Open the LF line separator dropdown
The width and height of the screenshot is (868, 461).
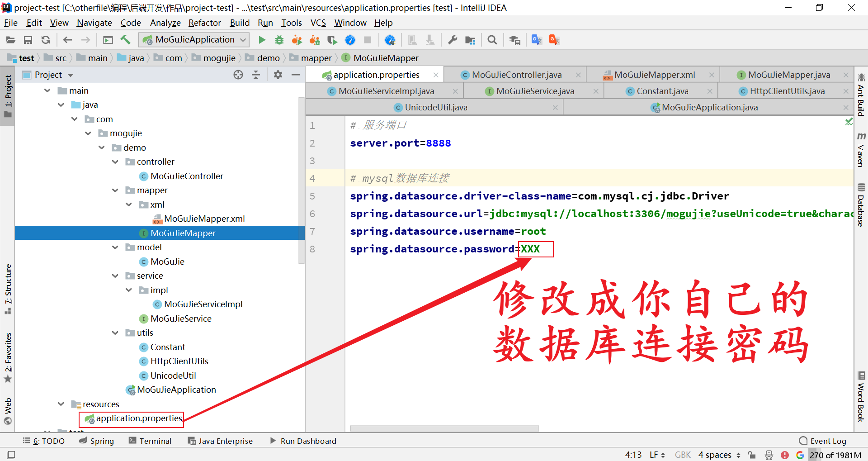tap(657, 455)
